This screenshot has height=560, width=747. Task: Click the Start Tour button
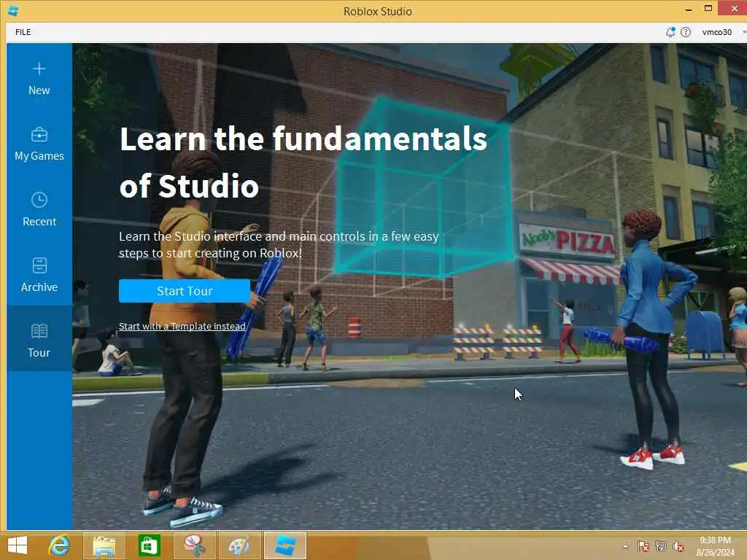tap(185, 291)
